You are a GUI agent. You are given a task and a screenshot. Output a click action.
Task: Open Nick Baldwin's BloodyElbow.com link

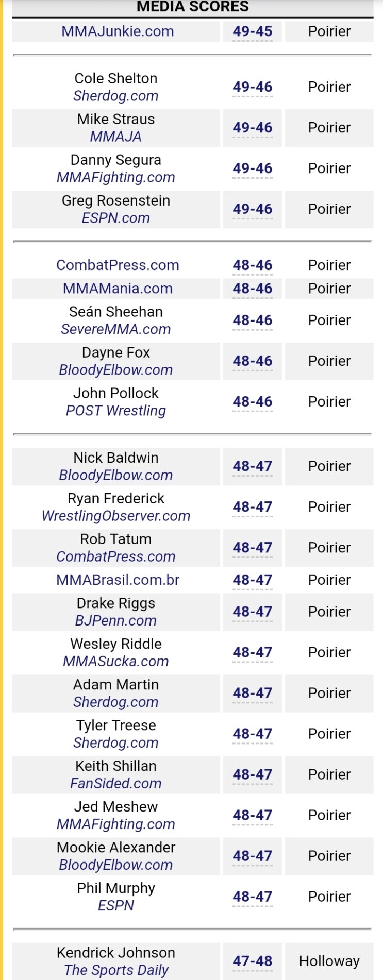[x=116, y=475]
